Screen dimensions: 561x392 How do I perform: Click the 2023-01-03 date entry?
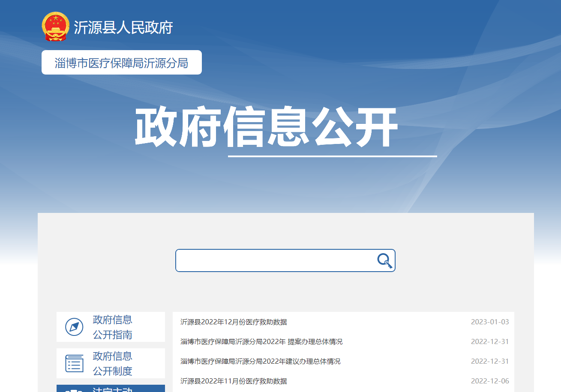click(489, 322)
